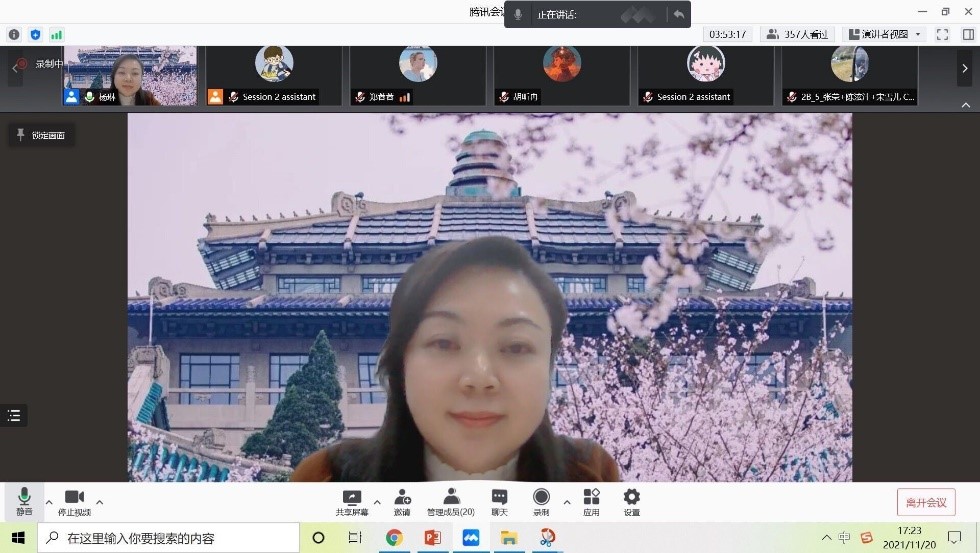Open the meeting info icon
Screen dimensions: 980x553
(14, 34)
